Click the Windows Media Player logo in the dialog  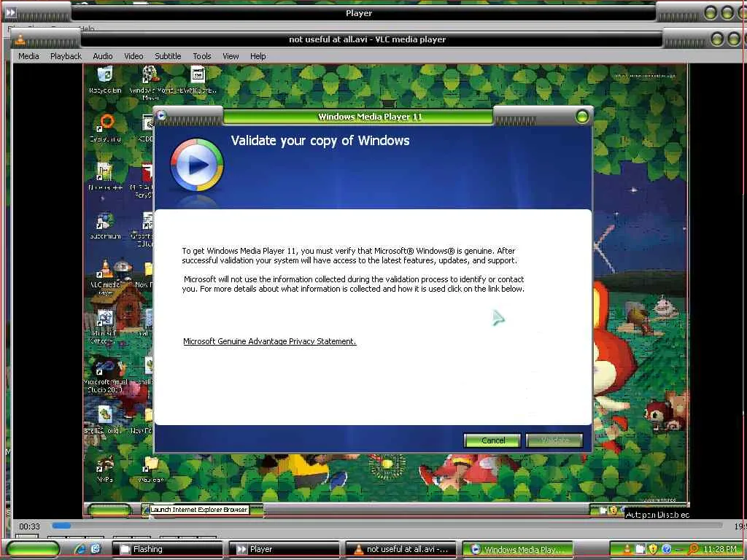coord(197,165)
